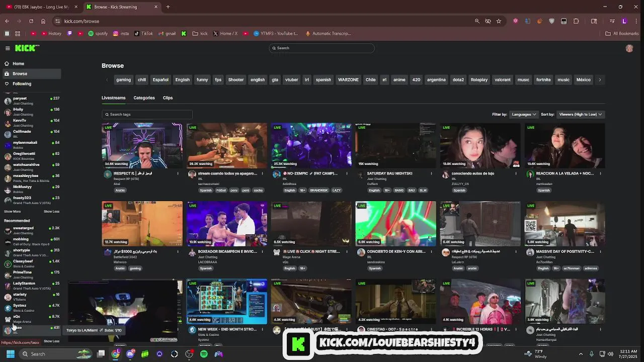The image size is (644, 362).
Task: Filter by the Español tag
Action: pyautogui.click(x=160, y=79)
